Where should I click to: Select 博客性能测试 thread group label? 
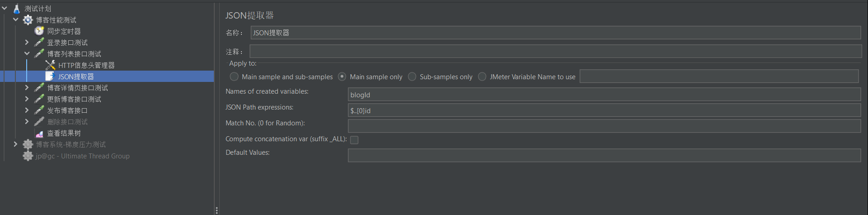click(x=56, y=20)
